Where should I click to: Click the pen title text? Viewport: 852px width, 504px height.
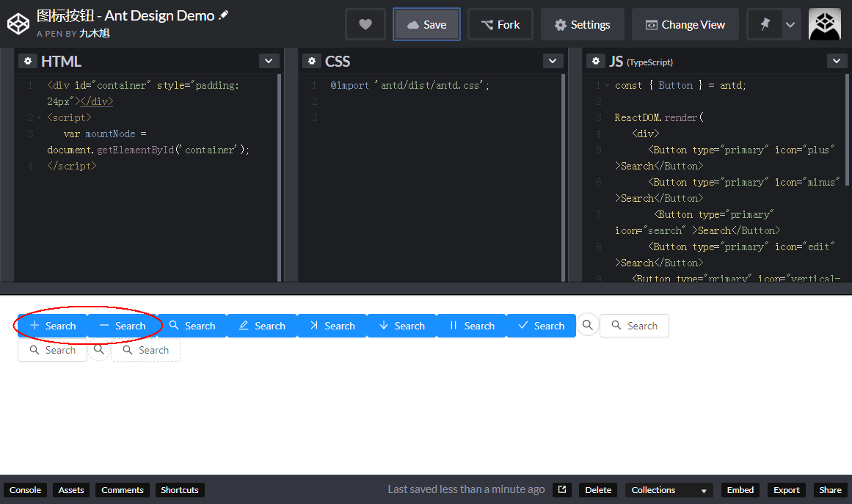click(x=125, y=15)
